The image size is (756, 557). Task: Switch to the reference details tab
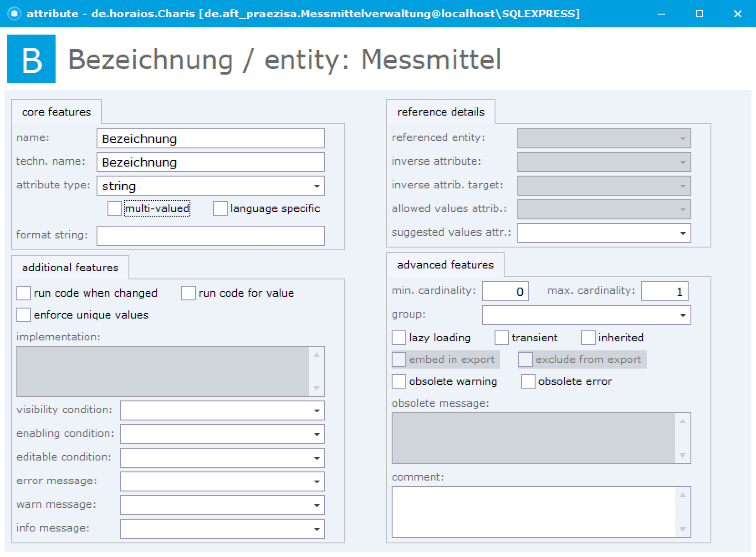pos(441,112)
